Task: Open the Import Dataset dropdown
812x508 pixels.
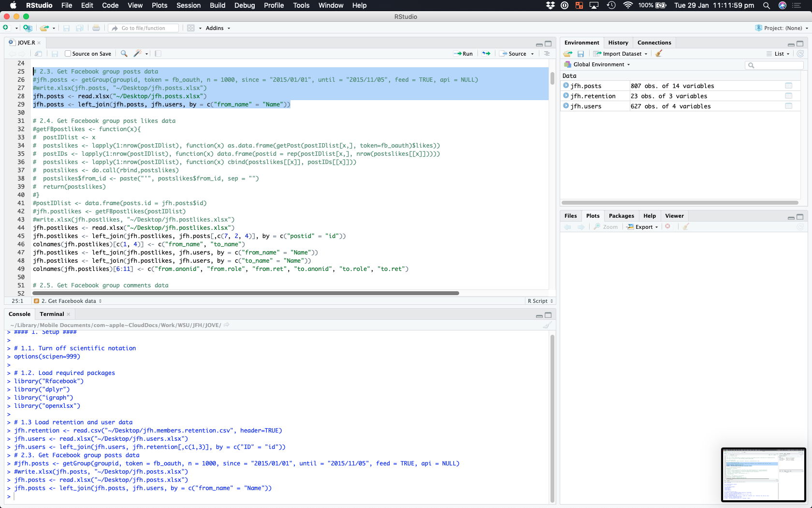Action: coord(622,54)
